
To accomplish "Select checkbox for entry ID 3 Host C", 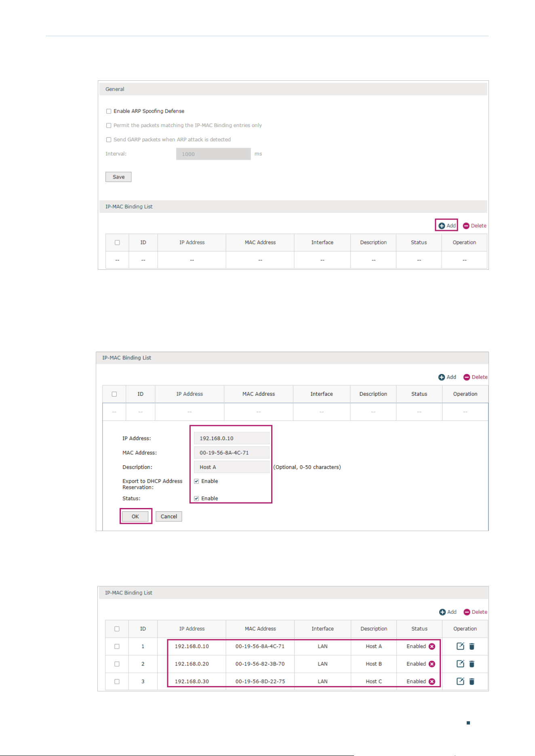I will pyautogui.click(x=117, y=682).
